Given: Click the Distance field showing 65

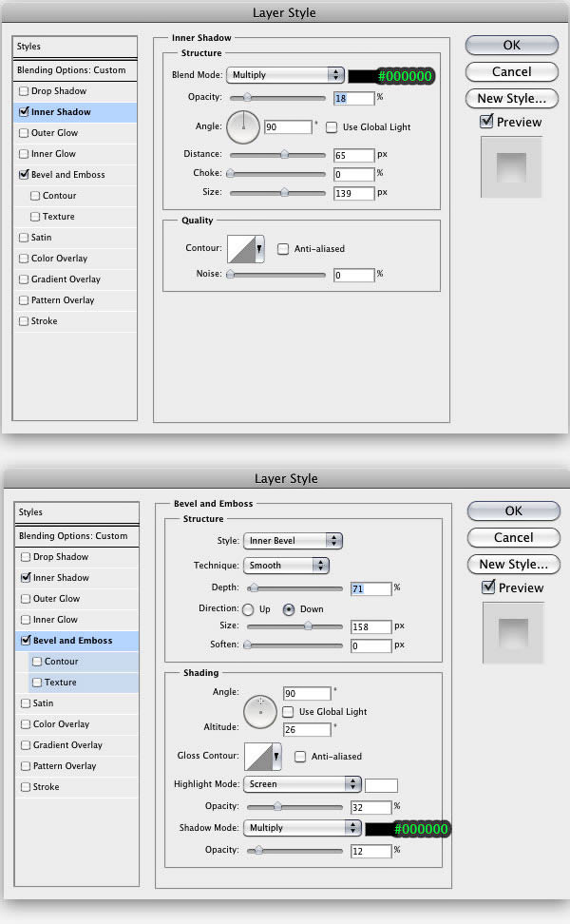Looking at the screenshot, I should tap(353, 155).
